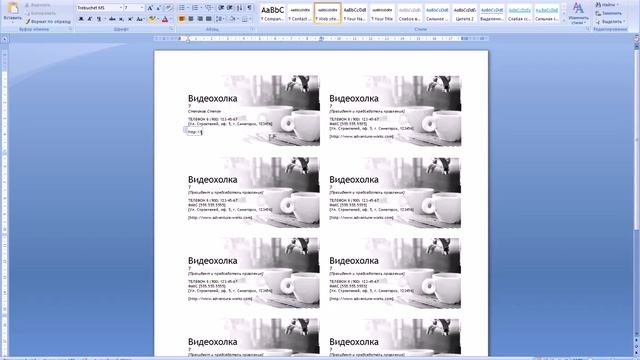The width and height of the screenshot is (640, 360).
Task: Click the numbered list icon
Action: click(x=195, y=8)
